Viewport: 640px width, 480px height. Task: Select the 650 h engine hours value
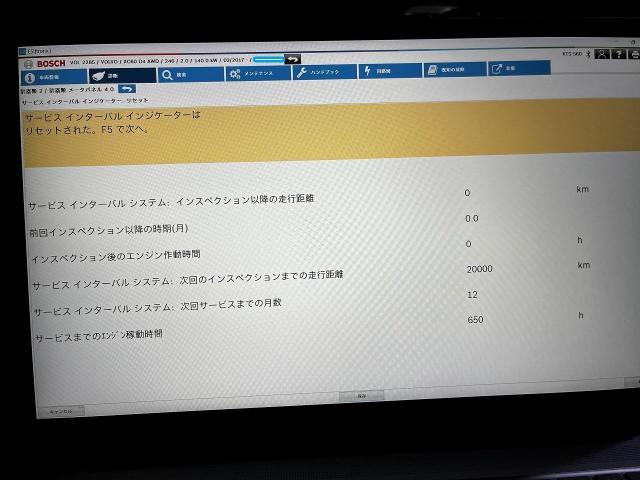click(474, 320)
